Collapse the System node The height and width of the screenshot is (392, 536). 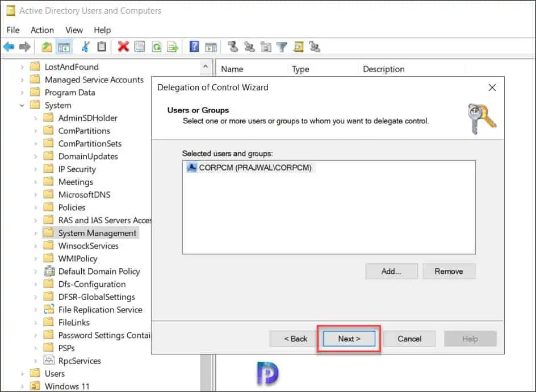coord(22,105)
